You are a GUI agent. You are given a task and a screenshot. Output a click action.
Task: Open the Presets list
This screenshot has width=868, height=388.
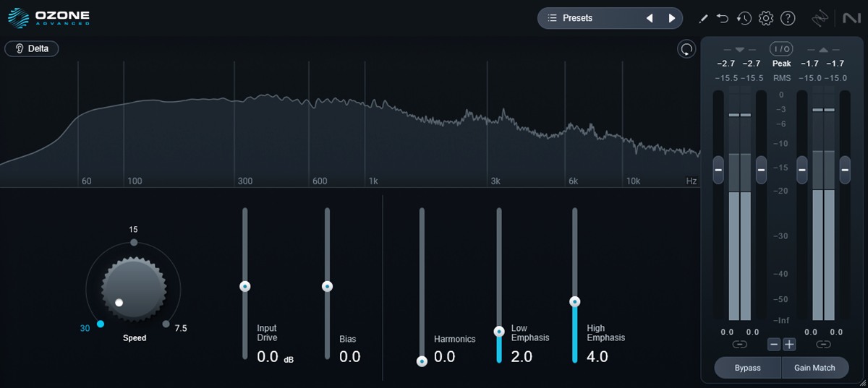pyautogui.click(x=579, y=18)
